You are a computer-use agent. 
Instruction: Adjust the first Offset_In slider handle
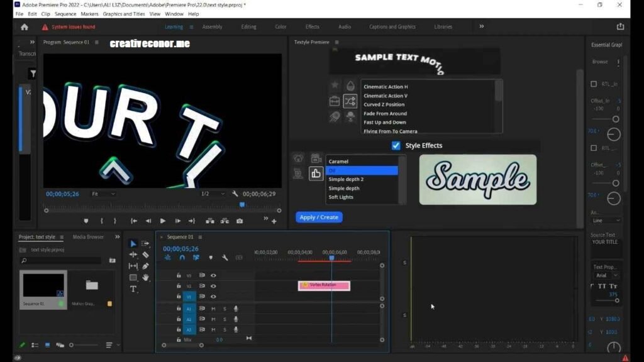(x=616, y=119)
